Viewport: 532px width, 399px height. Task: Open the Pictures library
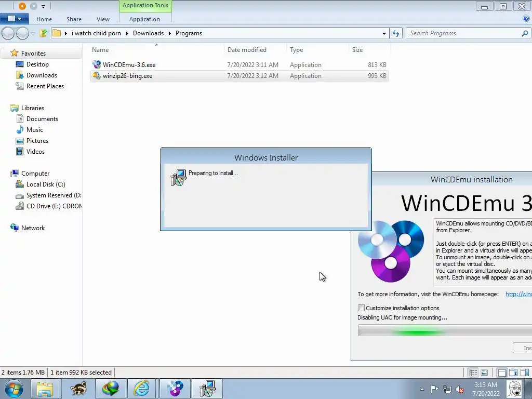click(37, 140)
